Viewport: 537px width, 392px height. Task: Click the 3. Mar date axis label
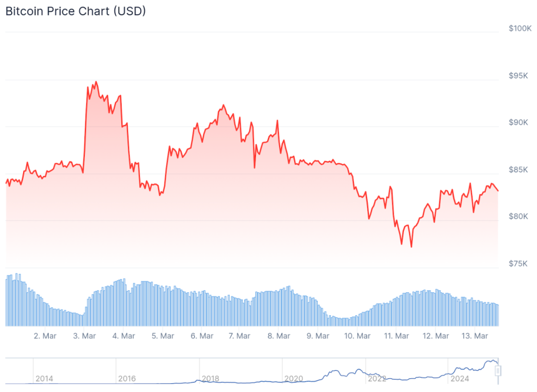point(84,336)
